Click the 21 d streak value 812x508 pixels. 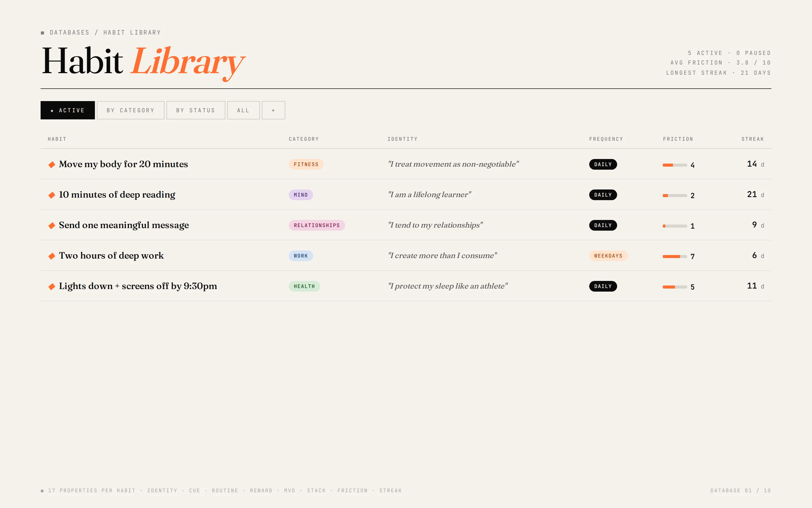coord(756,195)
